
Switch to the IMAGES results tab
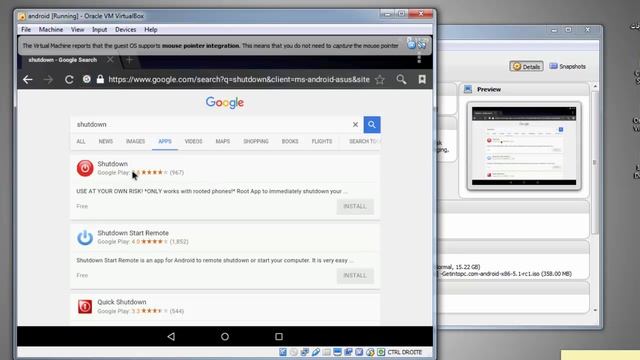tap(136, 141)
